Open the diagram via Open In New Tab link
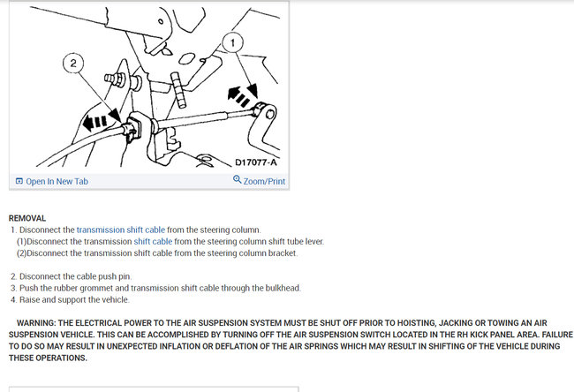Image resolution: width=574 pixels, height=392 pixels. (x=57, y=181)
